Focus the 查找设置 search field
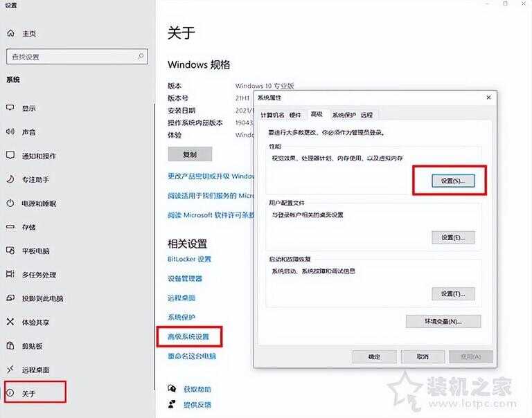Screen dimensions: 532x418 77,56
